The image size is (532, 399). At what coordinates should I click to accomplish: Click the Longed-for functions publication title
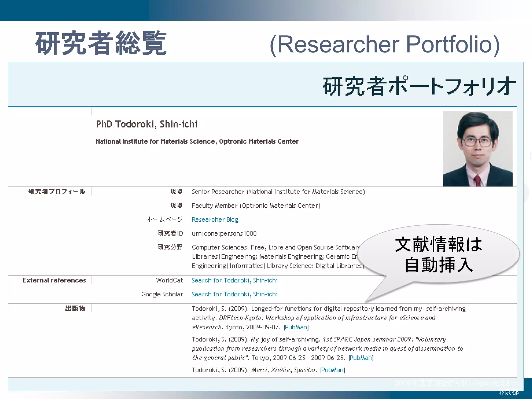(329, 313)
